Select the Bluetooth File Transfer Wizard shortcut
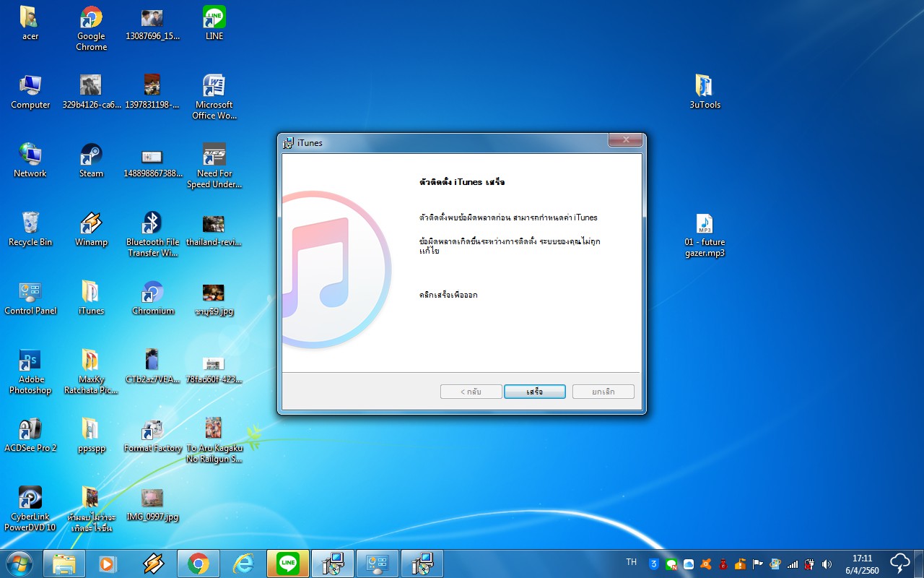 click(x=152, y=234)
